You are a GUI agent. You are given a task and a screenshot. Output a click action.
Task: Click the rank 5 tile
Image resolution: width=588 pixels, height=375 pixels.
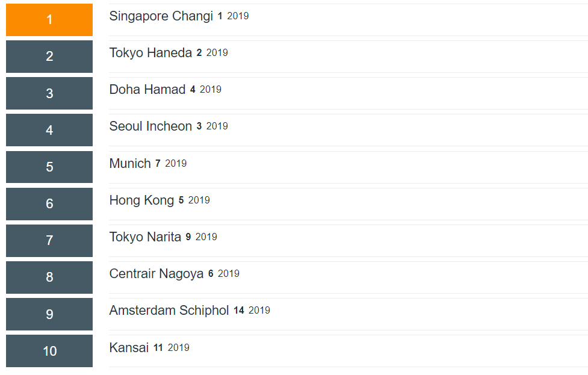tap(49, 167)
